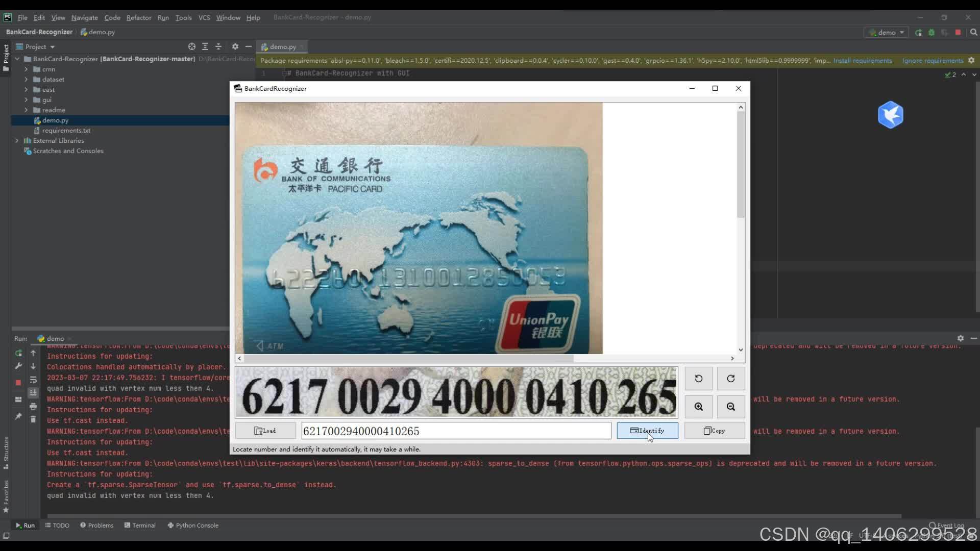Open the Terminal tool window tab

(x=140, y=525)
